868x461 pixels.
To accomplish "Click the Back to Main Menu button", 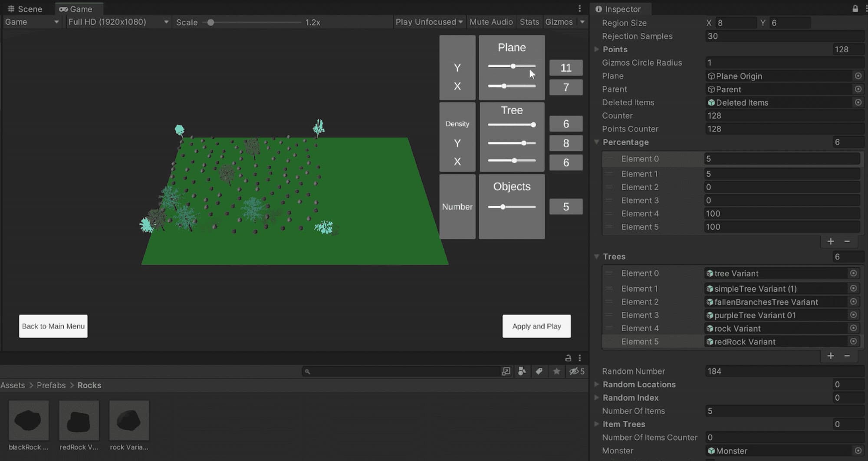I will click(x=53, y=326).
